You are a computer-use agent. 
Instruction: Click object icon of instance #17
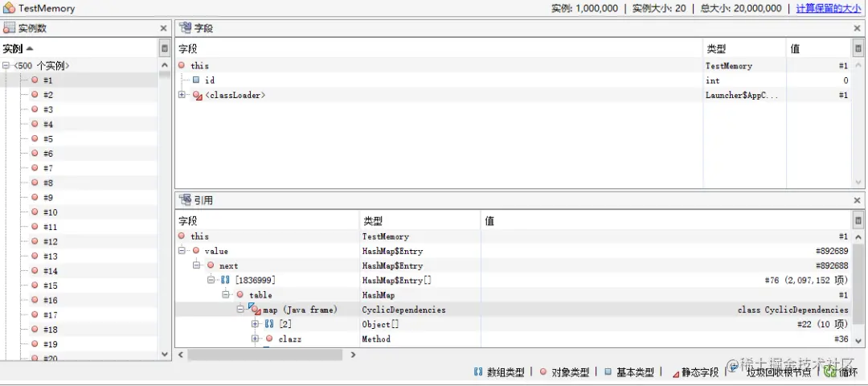click(35, 314)
